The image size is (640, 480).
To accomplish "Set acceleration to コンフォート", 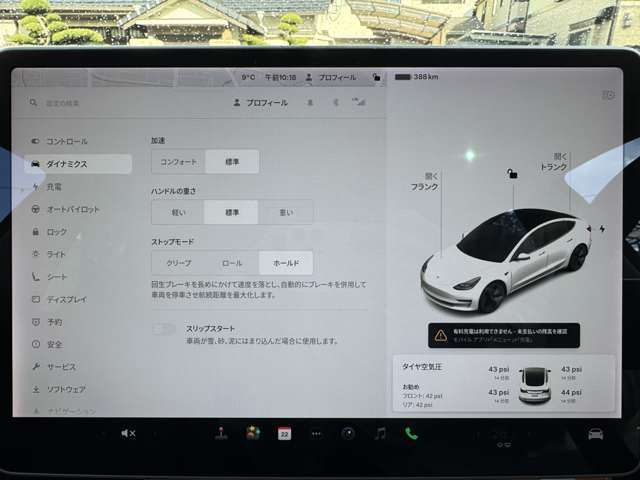I will 178,162.
